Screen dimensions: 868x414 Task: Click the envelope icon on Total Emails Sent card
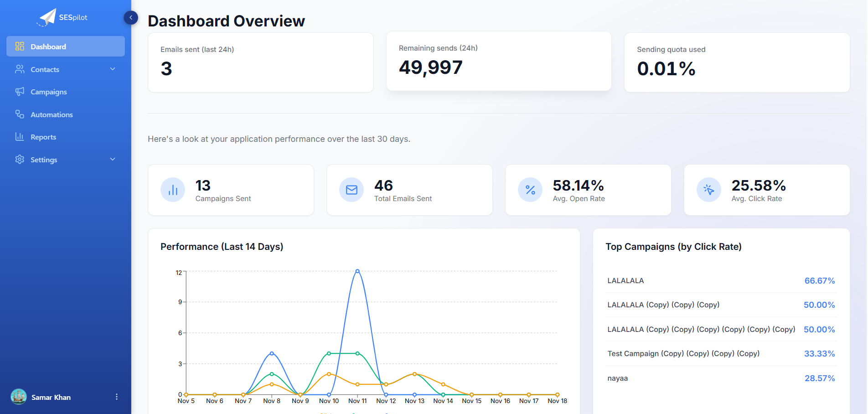(x=351, y=190)
